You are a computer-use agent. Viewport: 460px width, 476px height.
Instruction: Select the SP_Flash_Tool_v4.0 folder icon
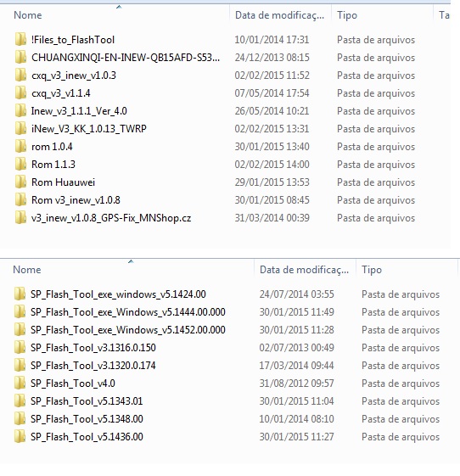(x=20, y=384)
